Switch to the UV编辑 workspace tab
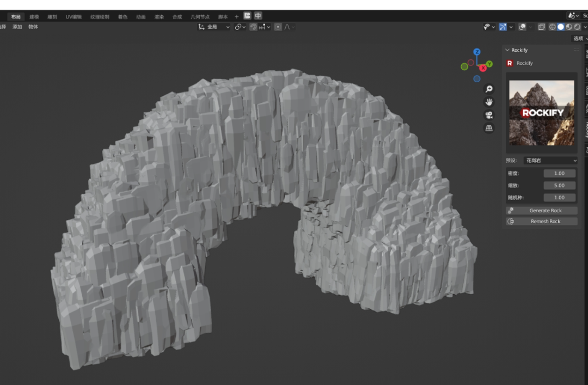Image resolution: width=588 pixels, height=385 pixels. 73,16
